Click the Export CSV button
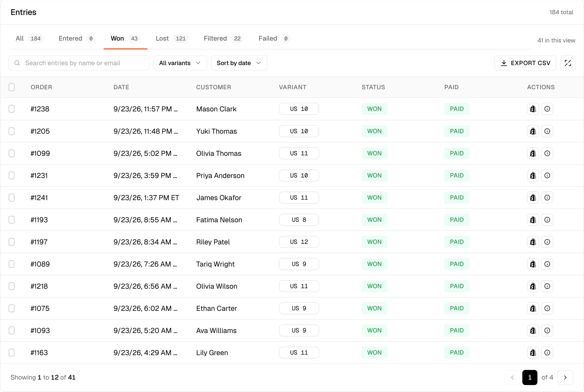Viewport: 584px width, 392px height. (x=525, y=63)
